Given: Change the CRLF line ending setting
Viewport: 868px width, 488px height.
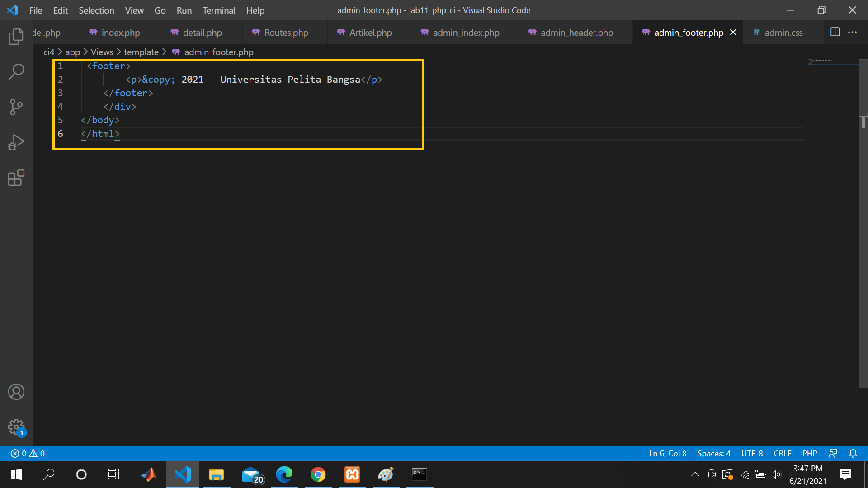Looking at the screenshot, I should click(x=782, y=453).
